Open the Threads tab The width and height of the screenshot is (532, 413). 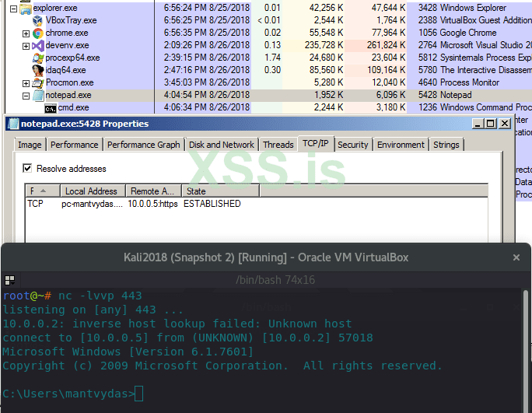(x=278, y=145)
